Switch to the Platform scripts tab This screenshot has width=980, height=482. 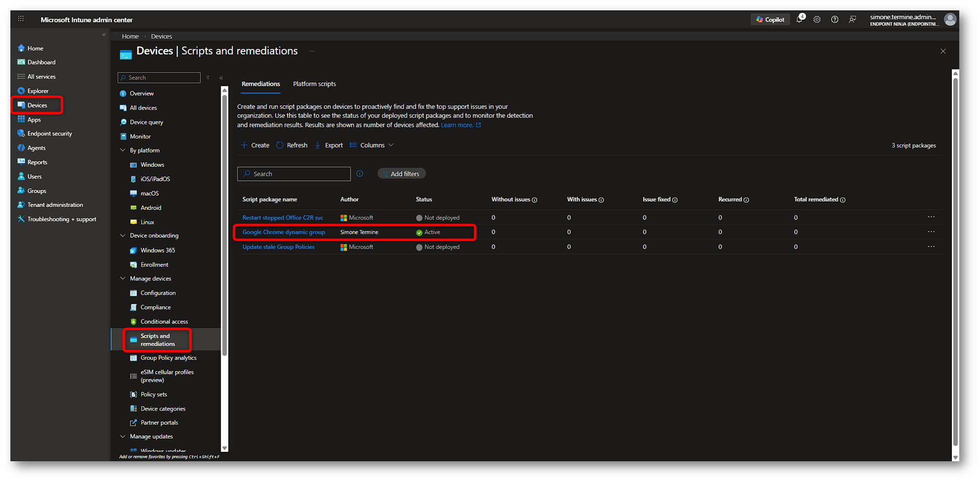pos(314,84)
